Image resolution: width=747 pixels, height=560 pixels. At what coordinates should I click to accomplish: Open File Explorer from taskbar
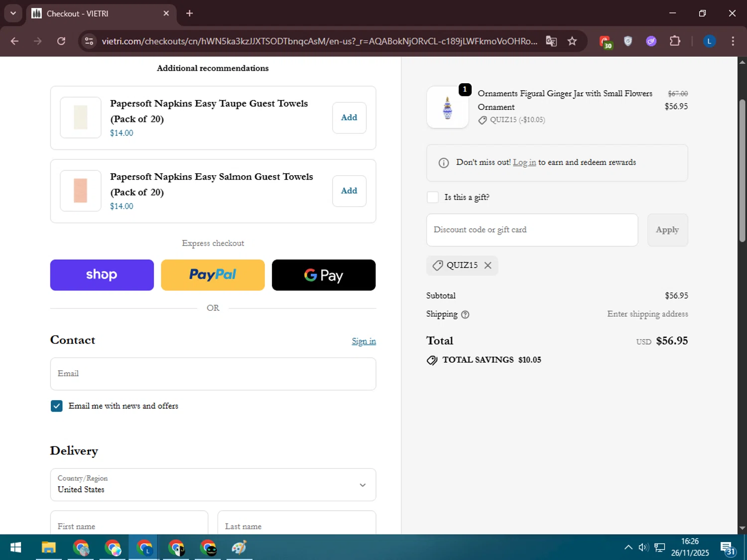click(48, 548)
